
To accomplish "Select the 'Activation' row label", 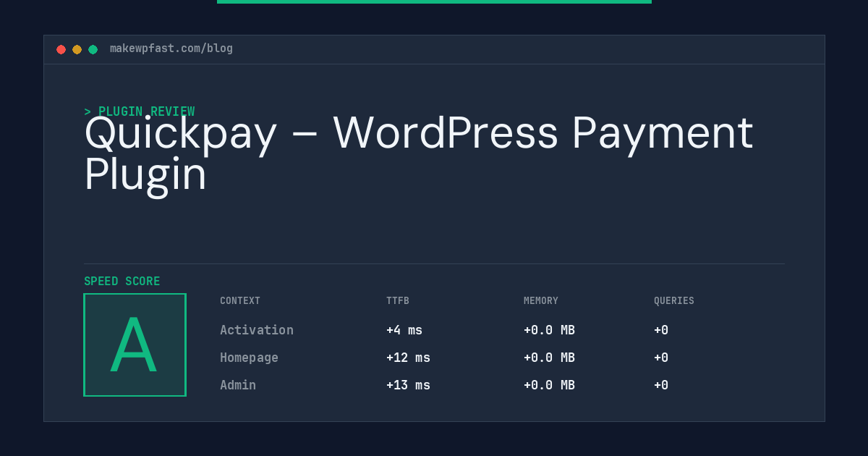I will [x=257, y=330].
